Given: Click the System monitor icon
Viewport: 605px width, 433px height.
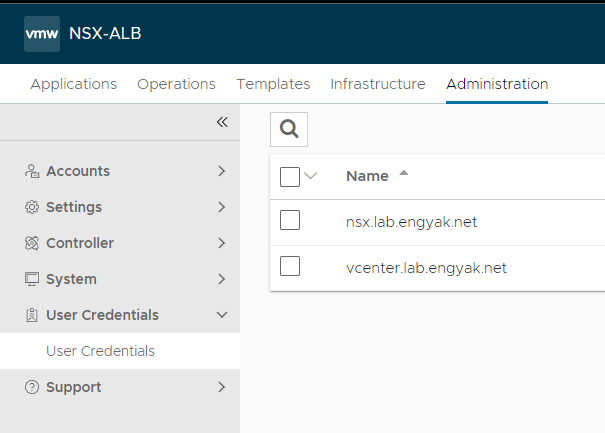Looking at the screenshot, I should 32,279.
